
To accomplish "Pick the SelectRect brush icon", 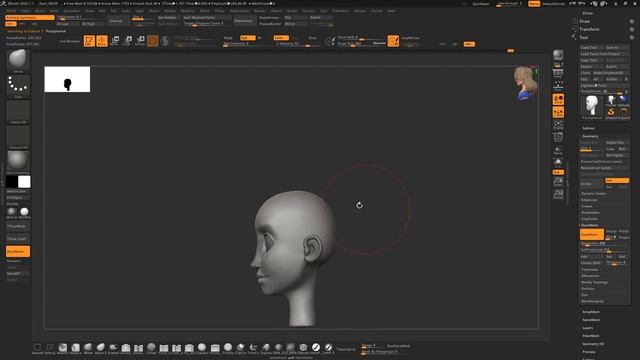I will 37,348.
